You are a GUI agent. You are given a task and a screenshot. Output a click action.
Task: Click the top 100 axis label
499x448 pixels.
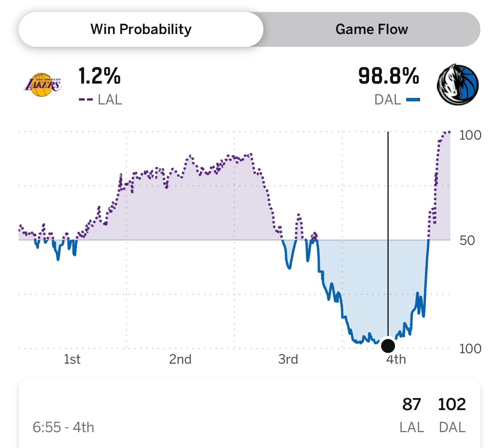[470, 135]
